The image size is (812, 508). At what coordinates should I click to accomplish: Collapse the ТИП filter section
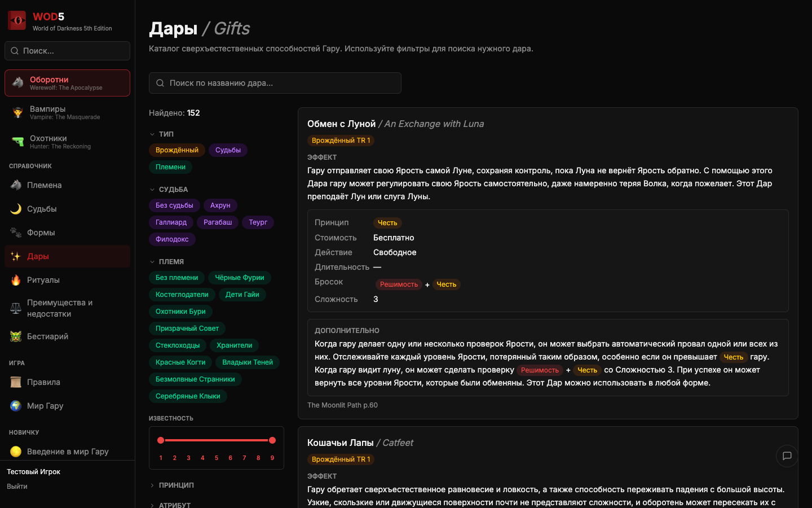162,134
